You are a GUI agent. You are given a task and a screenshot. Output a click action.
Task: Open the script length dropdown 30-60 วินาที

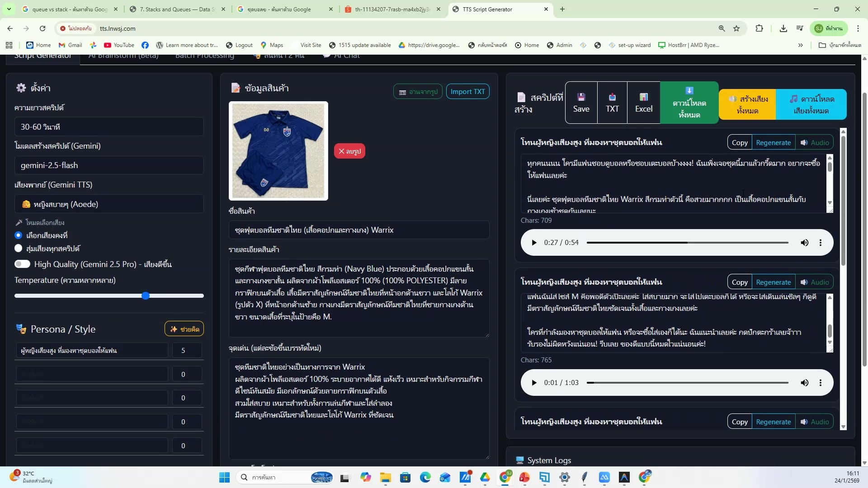point(109,127)
